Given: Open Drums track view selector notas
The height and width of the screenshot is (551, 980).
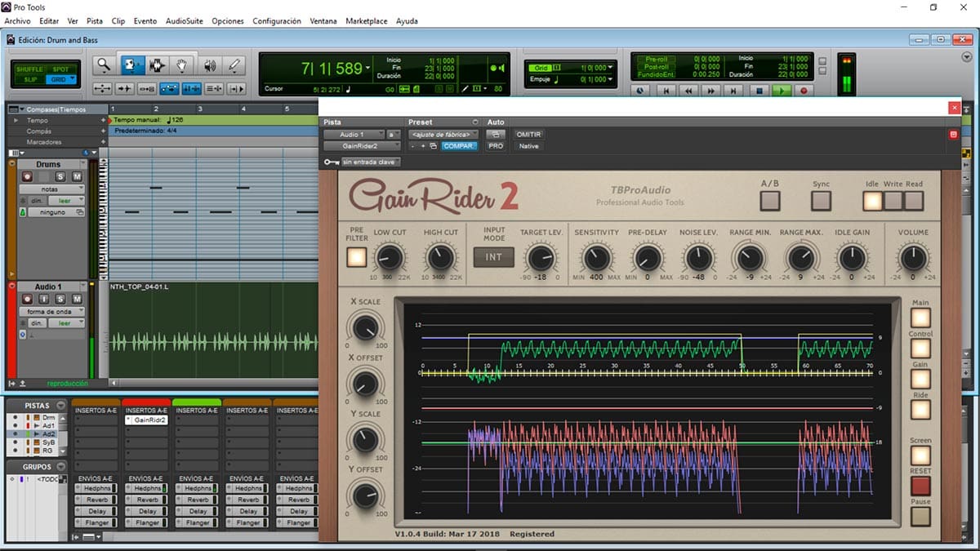Looking at the screenshot, I should click(x=51, y=189).
